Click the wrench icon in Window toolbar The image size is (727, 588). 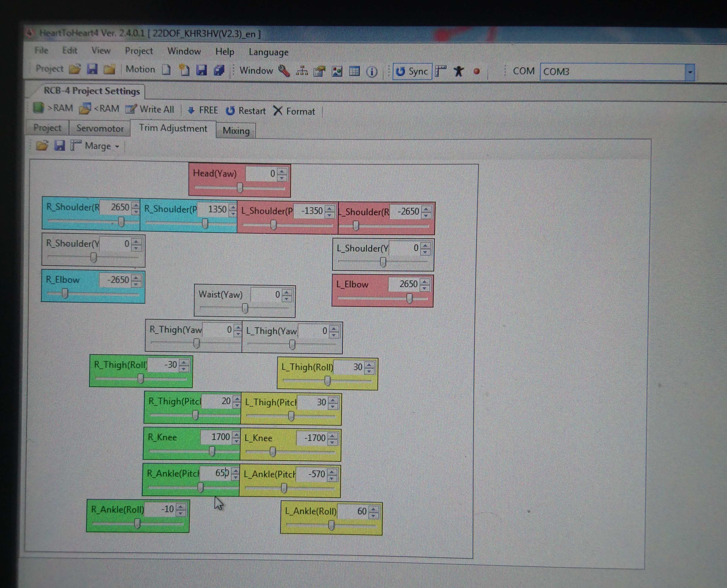coord(284,71)
